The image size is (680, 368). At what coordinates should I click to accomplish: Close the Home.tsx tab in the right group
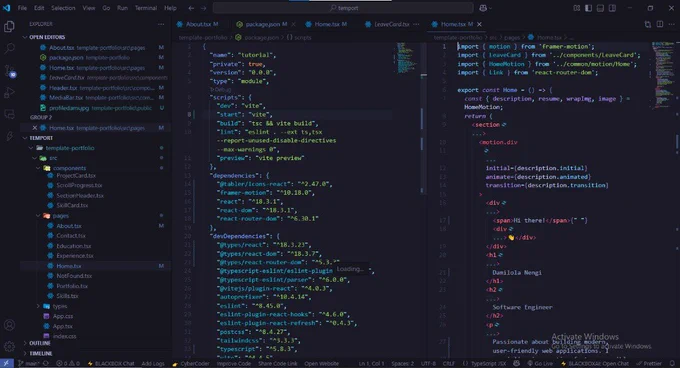pyautogui.click(x=479, y=24)
